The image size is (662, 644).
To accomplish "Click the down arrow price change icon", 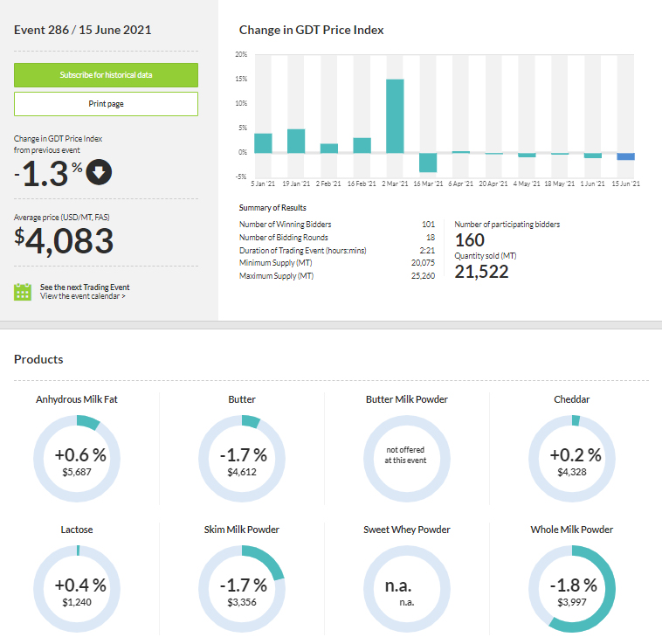I will [100, 172].
